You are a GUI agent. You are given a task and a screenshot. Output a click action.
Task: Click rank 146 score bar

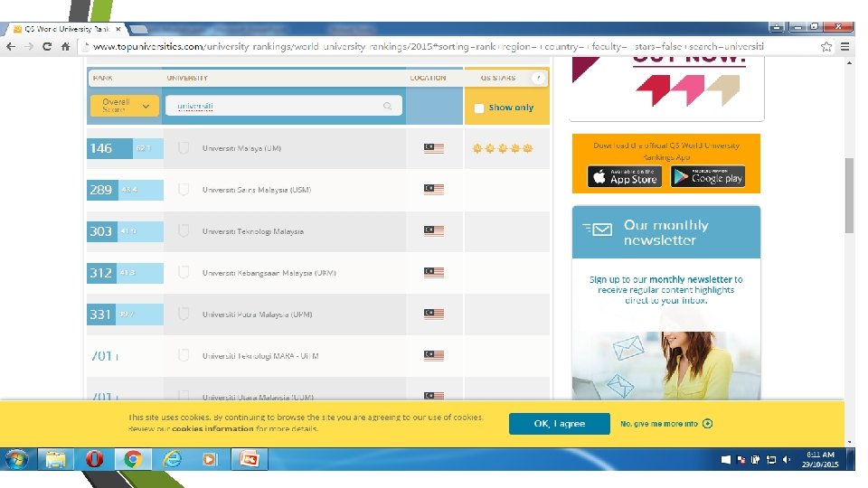pyautogui.click(x=125, y=148)
